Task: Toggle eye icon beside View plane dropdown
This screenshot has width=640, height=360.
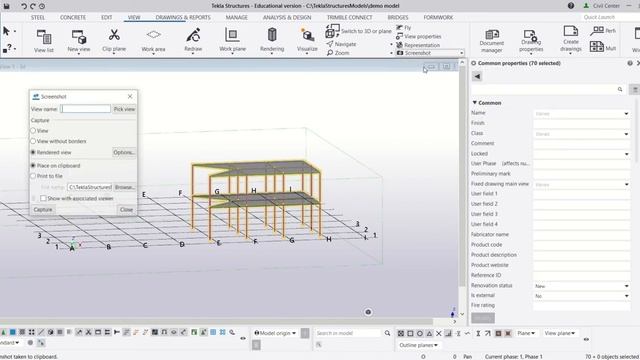Action: click(x=586, y=339)
